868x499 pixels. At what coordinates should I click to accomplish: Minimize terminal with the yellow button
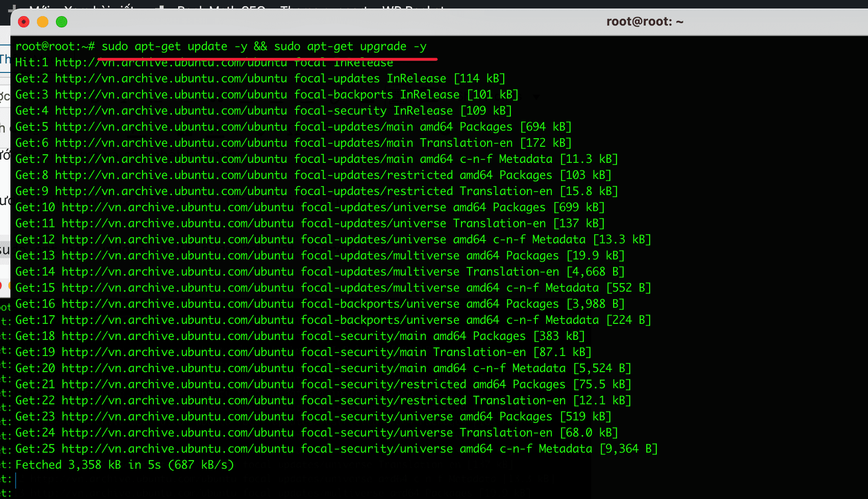coord(43,22)
